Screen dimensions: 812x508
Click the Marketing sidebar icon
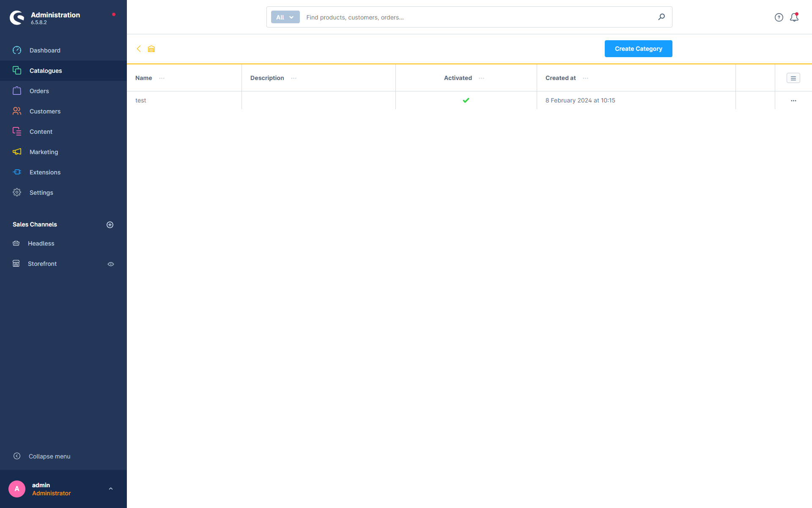point(16,152)
